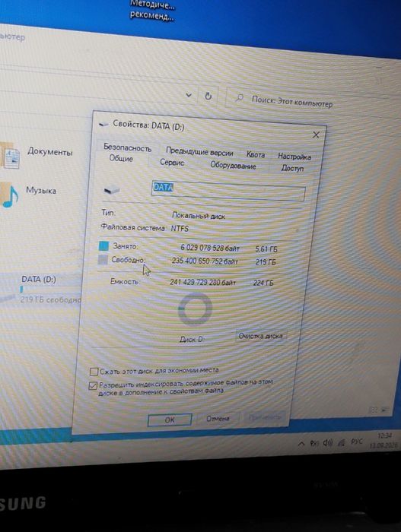Click the 6 029 078 528 байт value
Viewport: 401px width, 532px height.
tap(210, 248)
